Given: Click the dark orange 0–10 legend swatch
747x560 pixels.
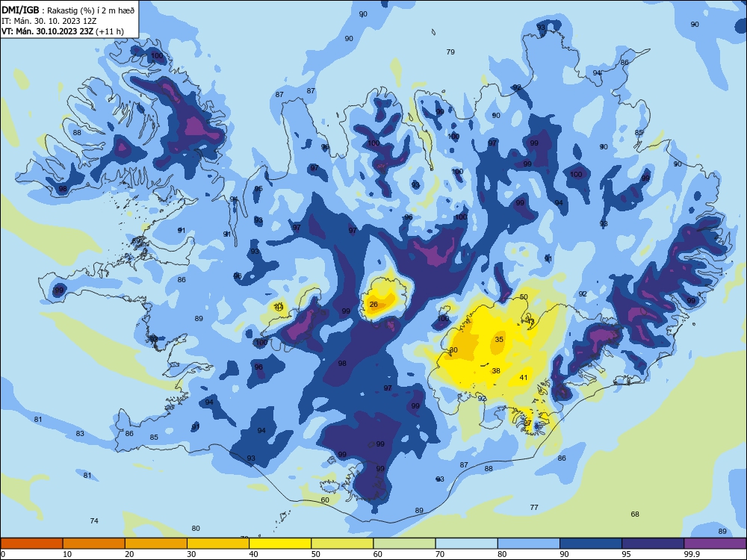Looking at the screenshot, I should click(x=31, y=544).
